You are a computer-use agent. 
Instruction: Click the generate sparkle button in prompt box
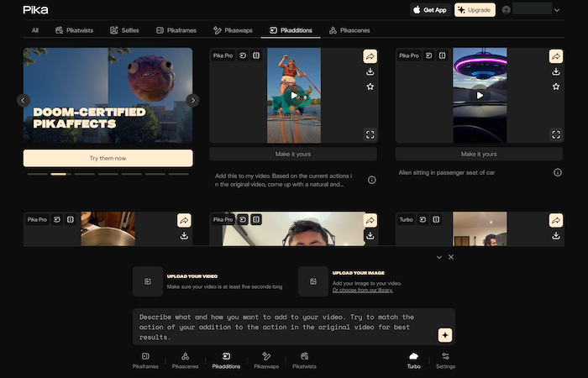[444, 334]
